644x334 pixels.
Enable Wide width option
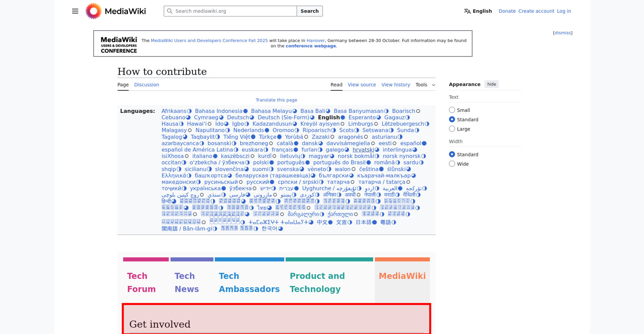[x=452, y=164]
